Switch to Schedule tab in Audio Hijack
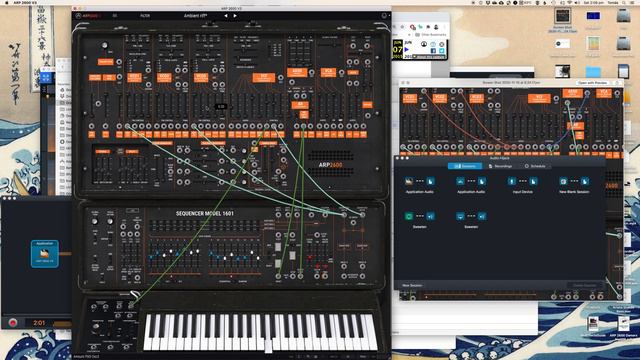Viewport: 640px width, 360px height. pyautogui.click(x=535, y=166)
